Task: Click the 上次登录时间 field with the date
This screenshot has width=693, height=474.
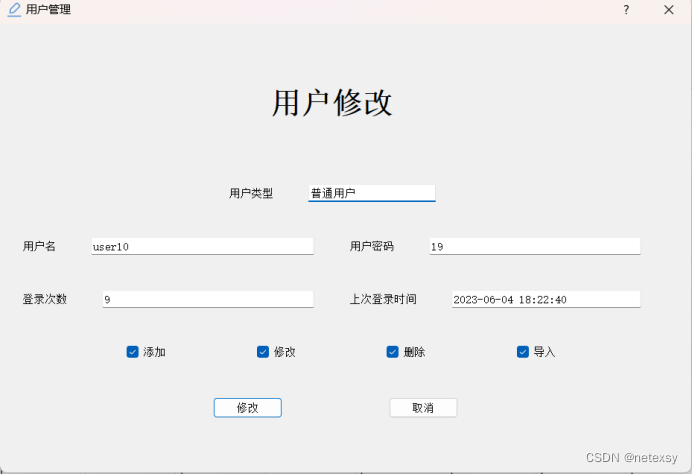Action: [x=546, y=299]
